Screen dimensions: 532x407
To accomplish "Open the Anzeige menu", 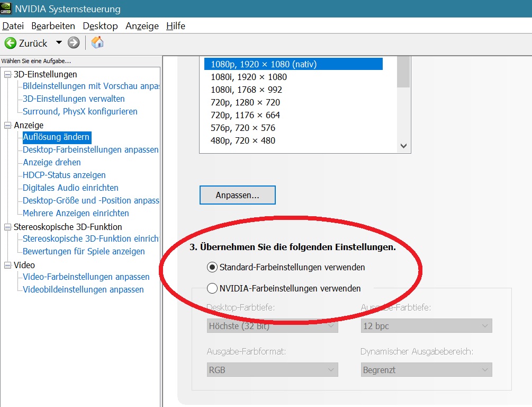I will point(142,26).
